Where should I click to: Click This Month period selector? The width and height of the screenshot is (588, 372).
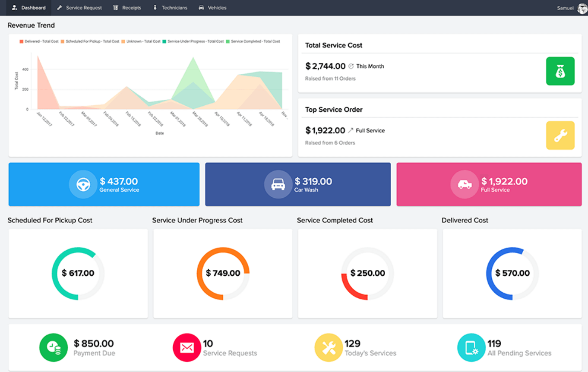(366, 66)
